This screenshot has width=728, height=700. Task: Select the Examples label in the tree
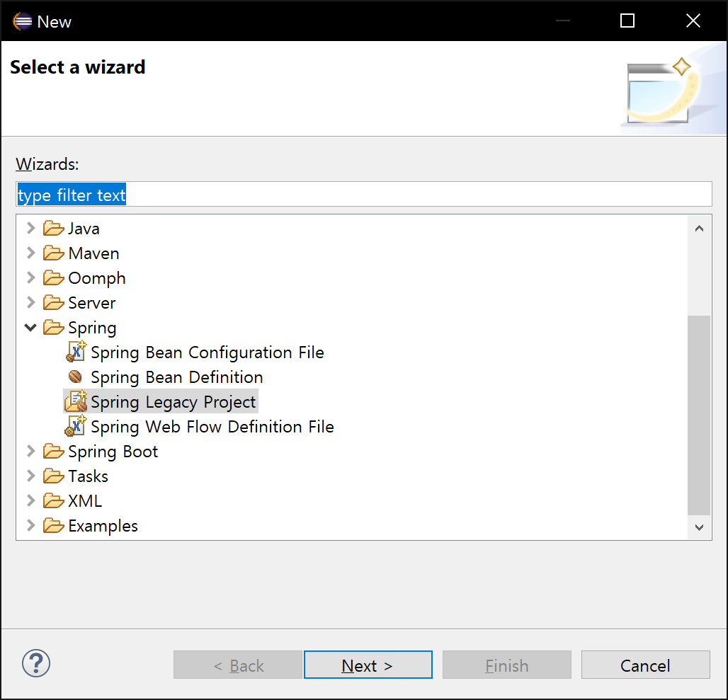tap(103, 526)
